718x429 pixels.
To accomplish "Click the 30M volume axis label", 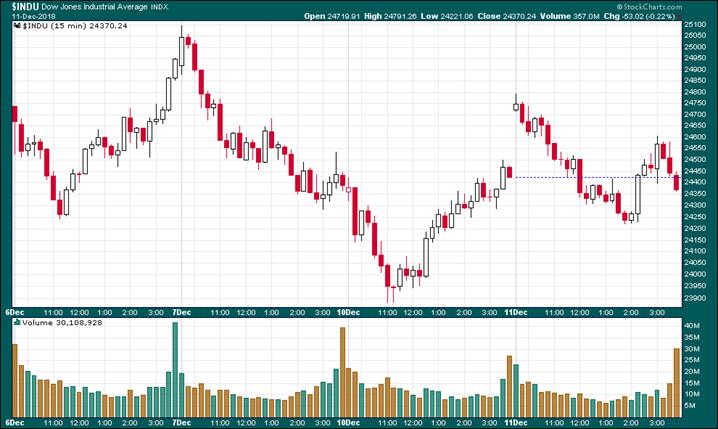I will [x=692, y=349].
